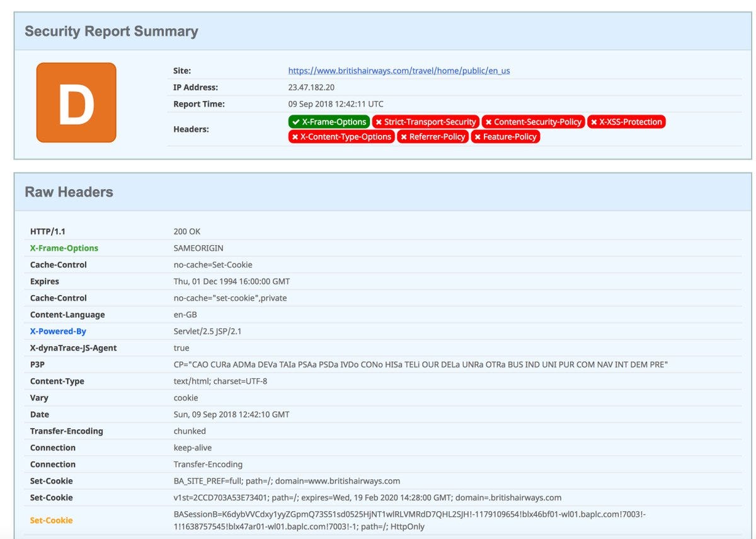The height and width of the screenshot is (539, 756).
Task: Select the BA_SITE_PREF=full cookie value
Action: click(287, 481)
